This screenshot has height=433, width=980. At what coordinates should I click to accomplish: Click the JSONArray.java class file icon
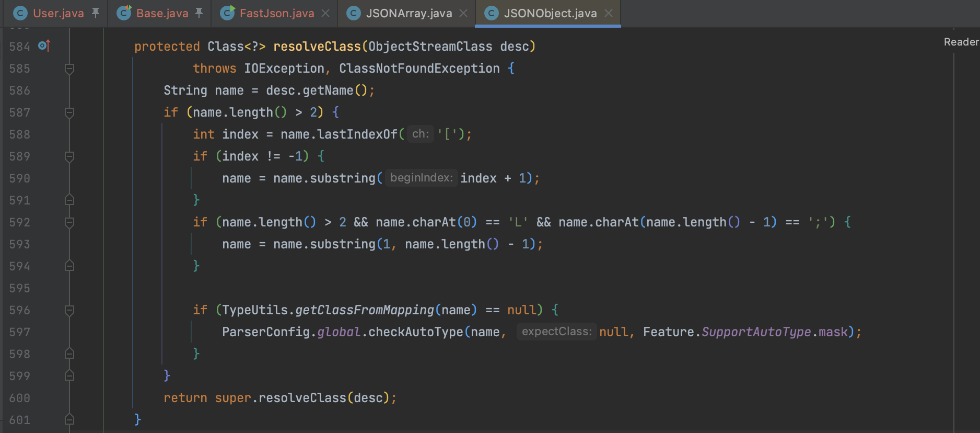click(x=354, y=13)
